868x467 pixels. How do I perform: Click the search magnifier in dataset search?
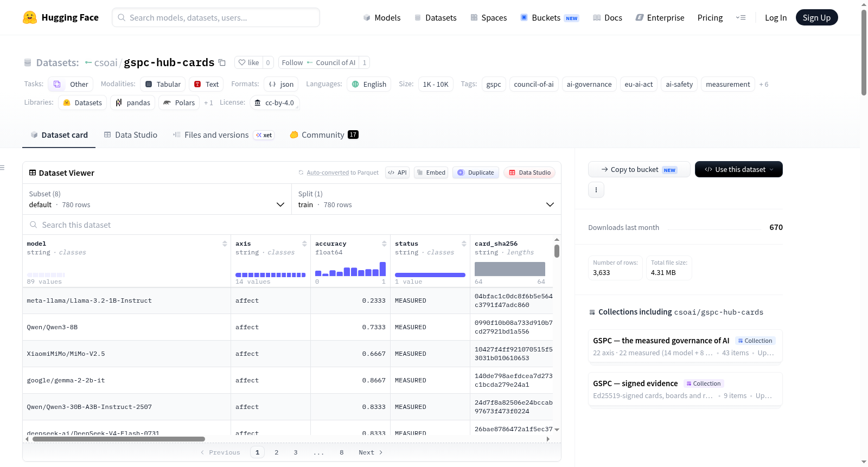coord(34,225)
